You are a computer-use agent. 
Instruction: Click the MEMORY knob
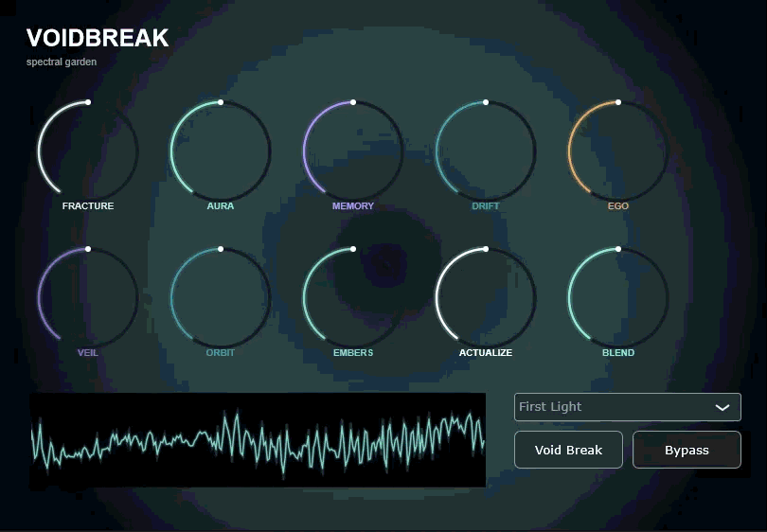coord(353,151)
